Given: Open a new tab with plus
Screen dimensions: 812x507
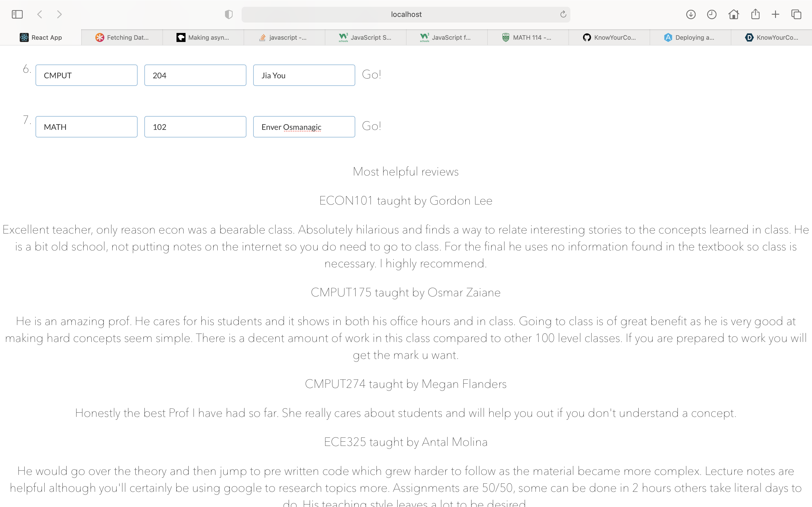Looking at the screenshot, I should (x=775, y=14).
